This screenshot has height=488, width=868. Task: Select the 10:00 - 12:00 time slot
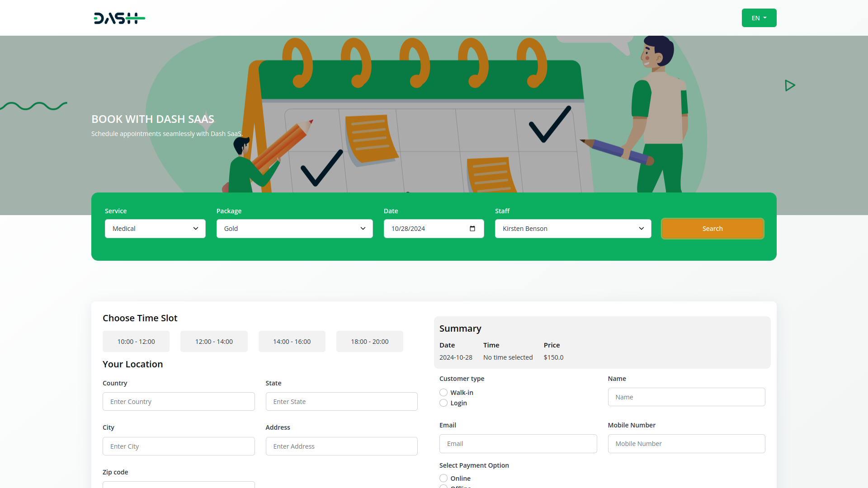[136, 342]
